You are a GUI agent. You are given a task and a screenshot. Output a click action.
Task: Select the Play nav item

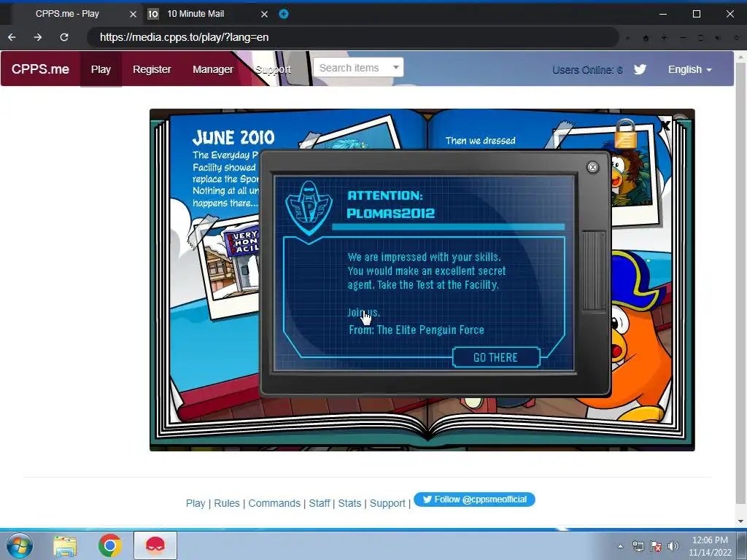101,69
